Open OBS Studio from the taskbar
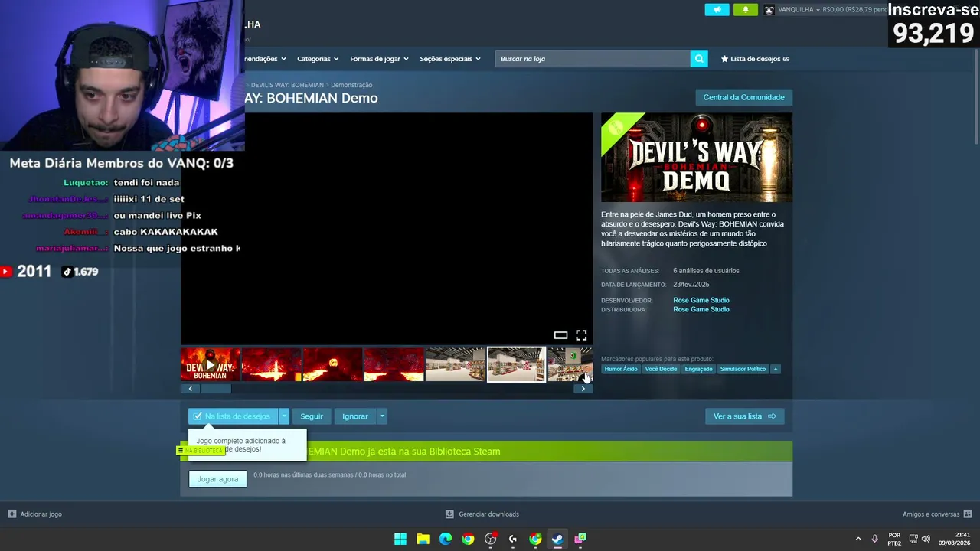This screenshot has width=980, height=551. pos(491,539)
